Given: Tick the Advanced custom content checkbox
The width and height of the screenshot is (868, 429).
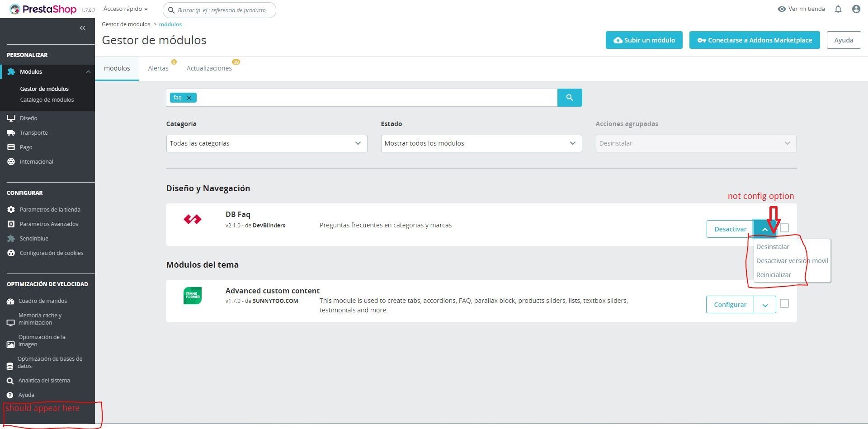Looking at the screenshot, I should (784, 303).
